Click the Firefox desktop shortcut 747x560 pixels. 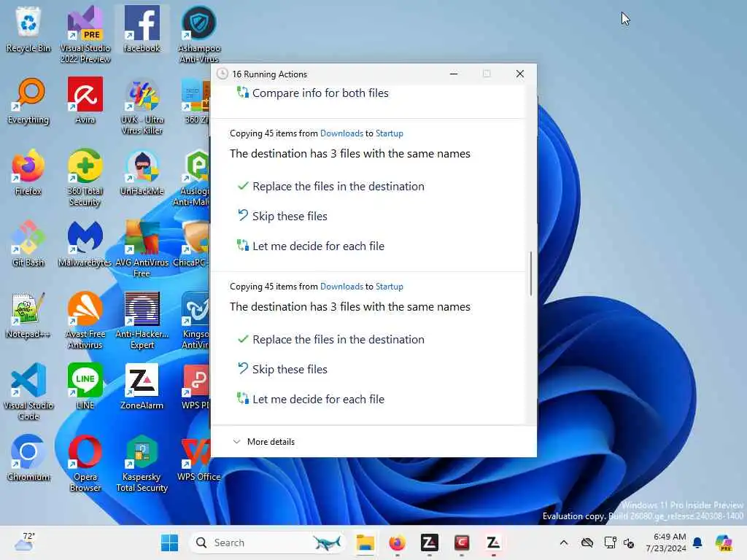[x=28, y=173]
